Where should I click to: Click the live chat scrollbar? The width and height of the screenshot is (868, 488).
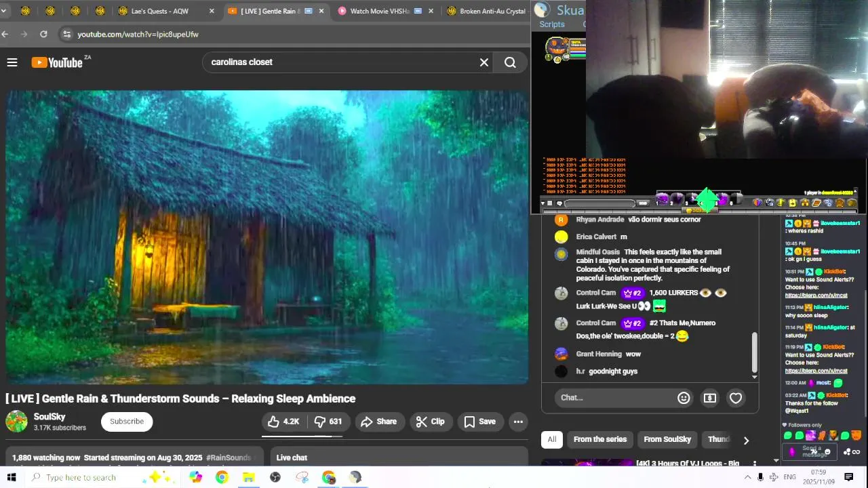coord(754,351)
